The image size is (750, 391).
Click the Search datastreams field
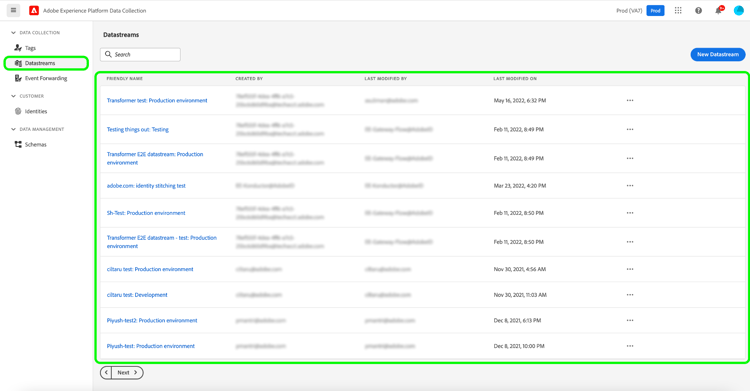coord(140,55)
